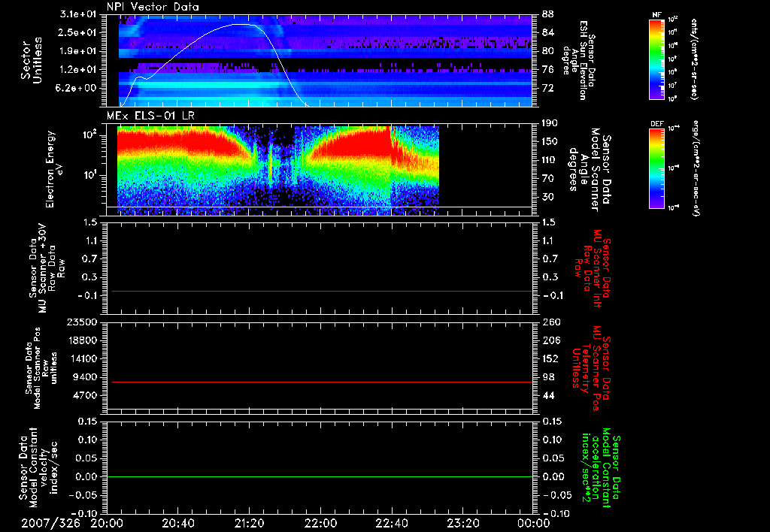Click the NPI Vector Data panel title

pyautogui.click(x=153, y=7)
